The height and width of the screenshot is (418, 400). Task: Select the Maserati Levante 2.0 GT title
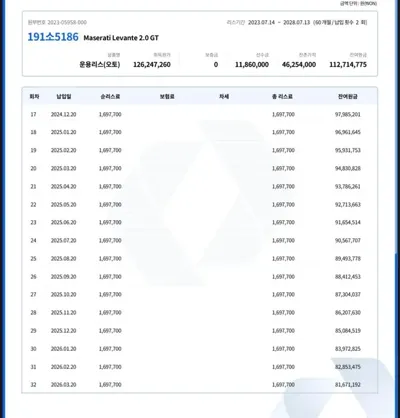coord(121,38)
